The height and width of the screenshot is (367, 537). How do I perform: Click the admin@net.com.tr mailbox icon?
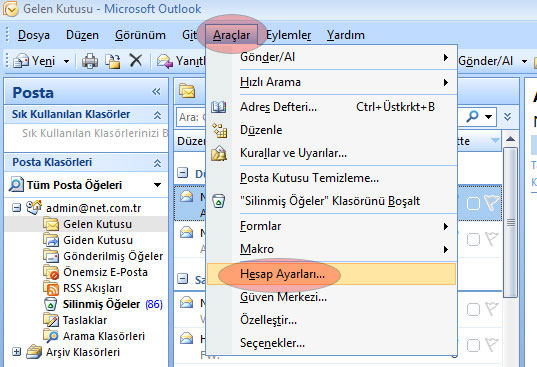tap(34, 207)
